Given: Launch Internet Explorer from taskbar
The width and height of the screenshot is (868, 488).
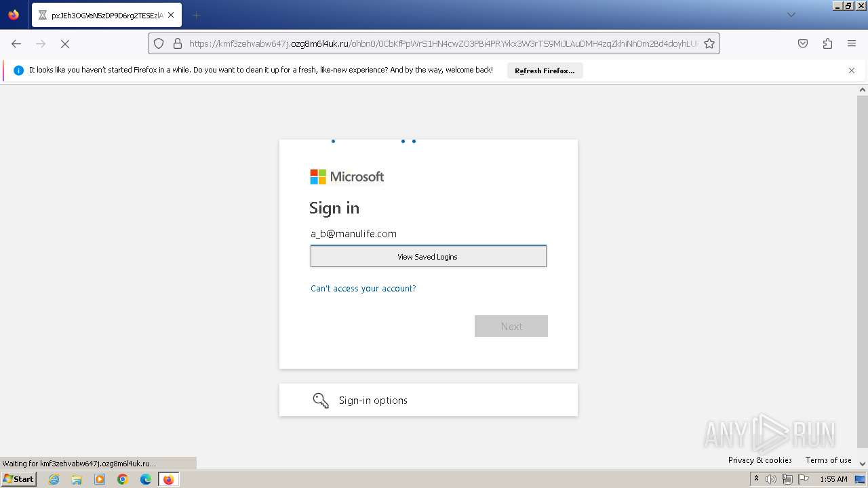Looking at the screenshot, I should point(54,479).
